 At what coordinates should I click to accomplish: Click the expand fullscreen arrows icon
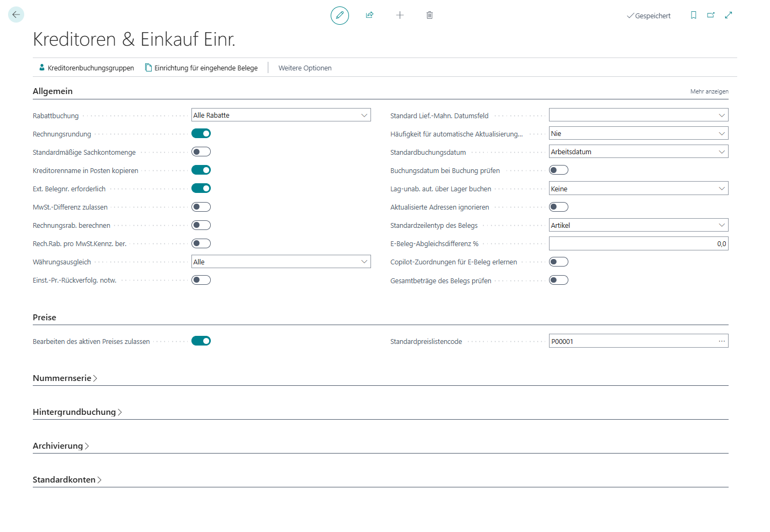[729, 15]
